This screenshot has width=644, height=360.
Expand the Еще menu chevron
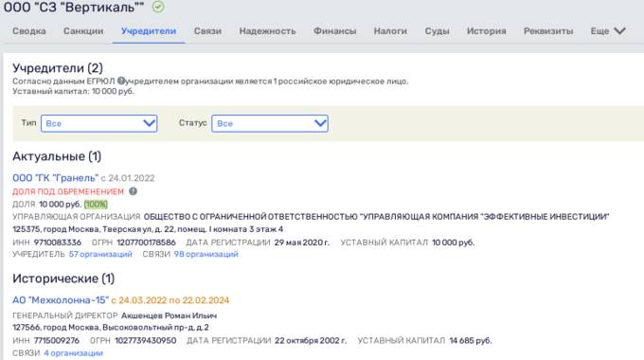pyautogui.click(x=619, y=31)
